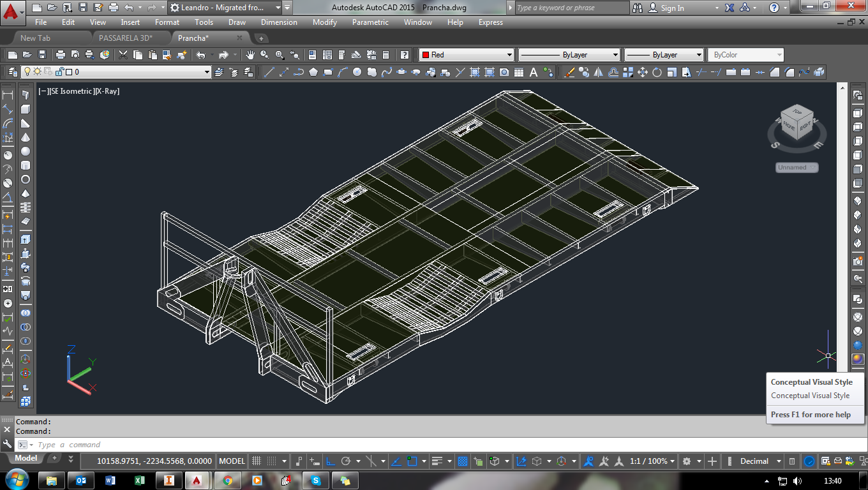This screenshot has height=490, width=868.
Task: Click MODEL space button in status bar
Action: [232, 461]
